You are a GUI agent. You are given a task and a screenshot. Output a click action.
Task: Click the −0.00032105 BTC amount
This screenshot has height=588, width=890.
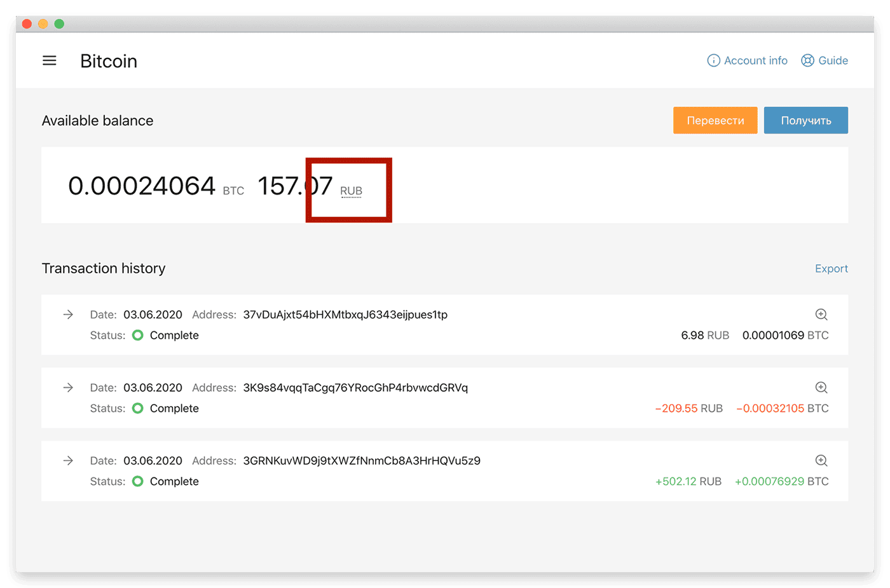pos(783,408)
